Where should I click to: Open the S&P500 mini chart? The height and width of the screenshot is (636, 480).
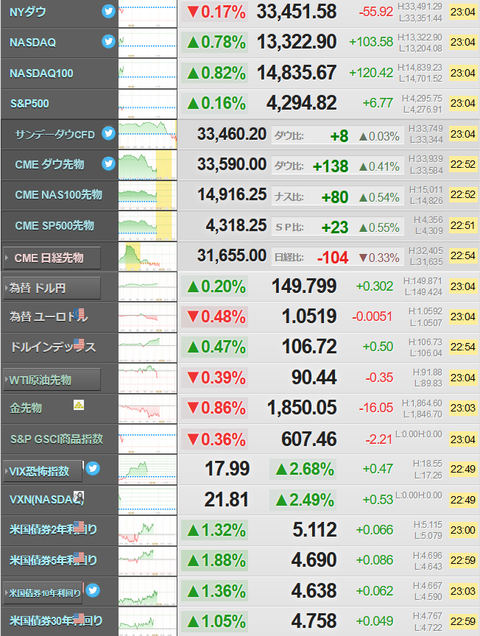(148, 104)
